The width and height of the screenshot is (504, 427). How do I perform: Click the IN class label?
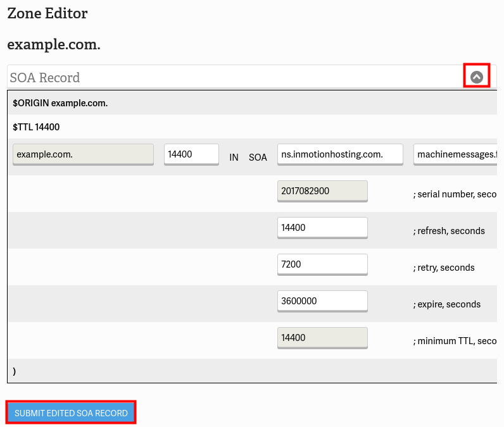[234, 158]
